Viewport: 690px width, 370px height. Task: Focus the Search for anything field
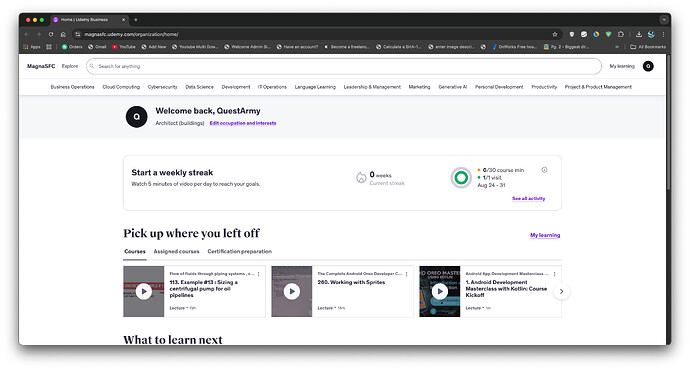pyautogui.click(x=344, y=66)
